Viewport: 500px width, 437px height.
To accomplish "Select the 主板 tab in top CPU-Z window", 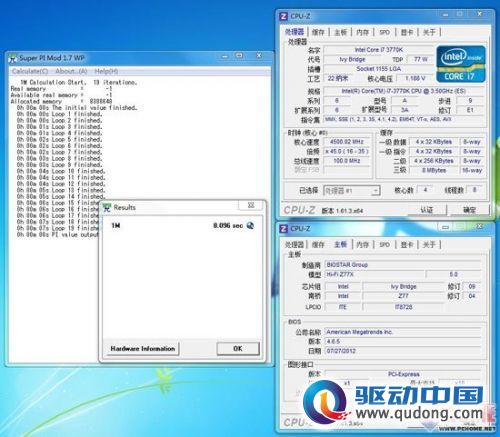I will (x=340, y=32).
